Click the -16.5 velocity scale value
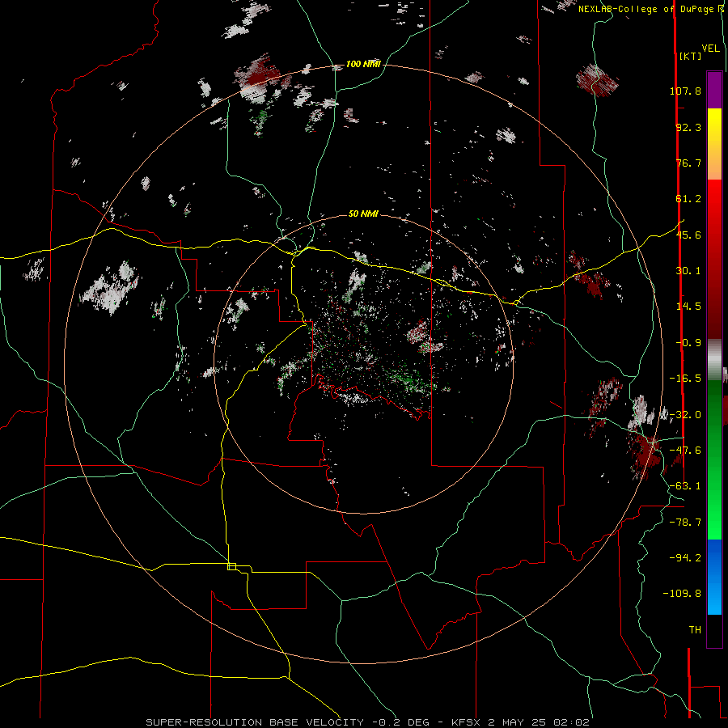This screenshot has width=728, height=728. 685,378
